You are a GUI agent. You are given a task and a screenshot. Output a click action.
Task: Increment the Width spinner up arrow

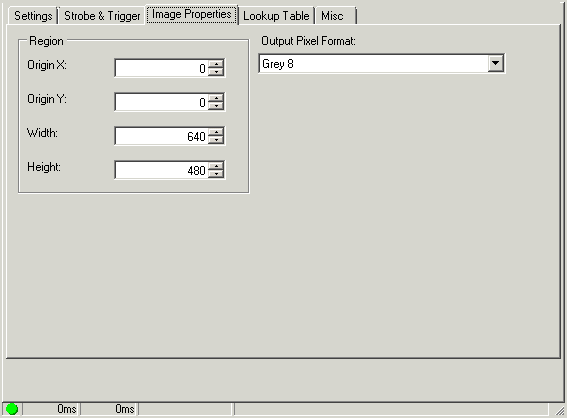(x=216, y=132)
